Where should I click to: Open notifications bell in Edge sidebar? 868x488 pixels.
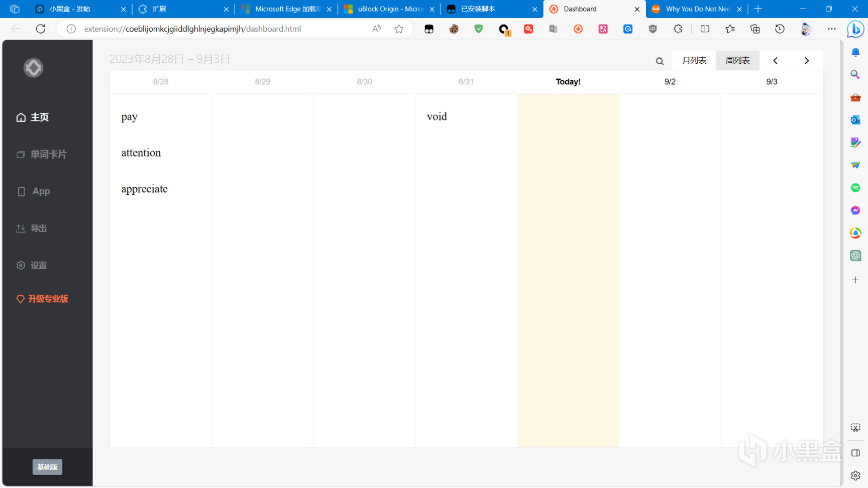click(855, 52)
